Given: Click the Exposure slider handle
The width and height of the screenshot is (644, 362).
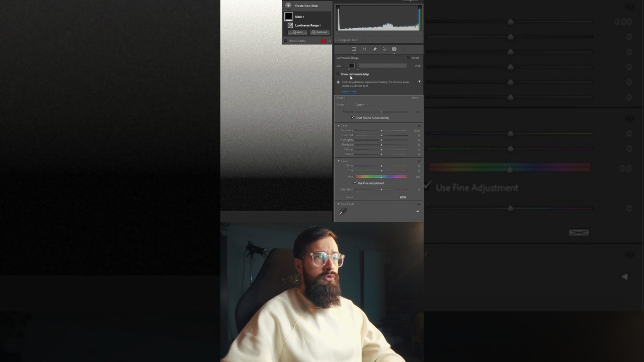Looking at the screenshot, I should tap(381, 131).
